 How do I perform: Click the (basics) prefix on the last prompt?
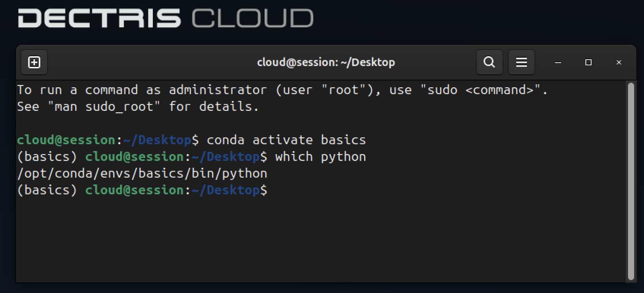tap(47, 190)
